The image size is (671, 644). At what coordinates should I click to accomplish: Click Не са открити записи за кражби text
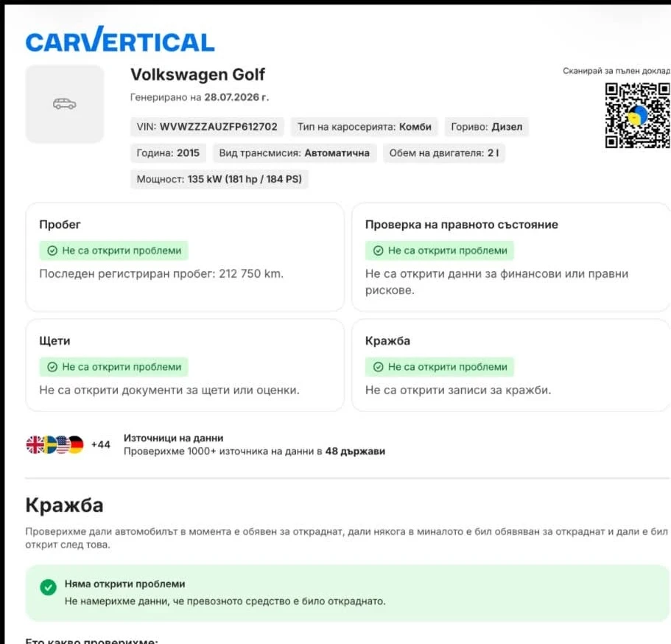point(458,390)
